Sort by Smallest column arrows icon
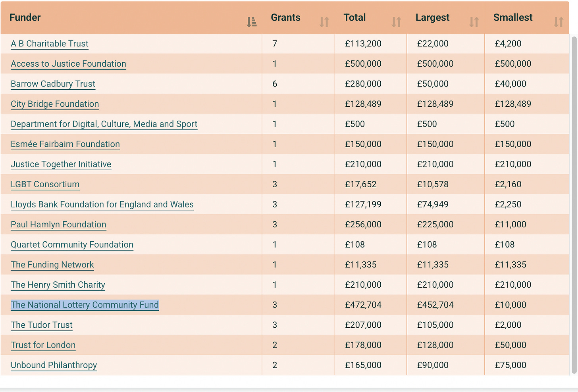 pos(559,22)
